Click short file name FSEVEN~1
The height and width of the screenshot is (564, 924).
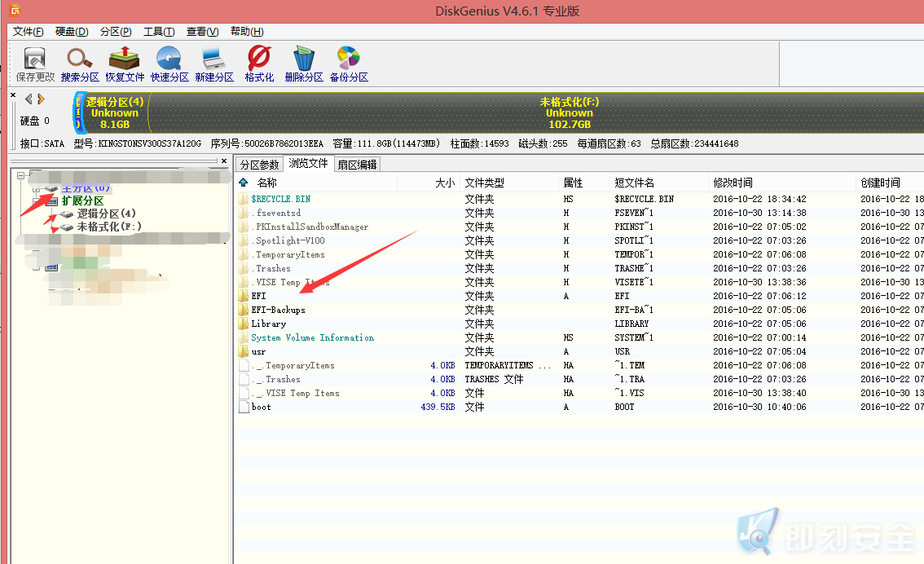coord(634,213)
